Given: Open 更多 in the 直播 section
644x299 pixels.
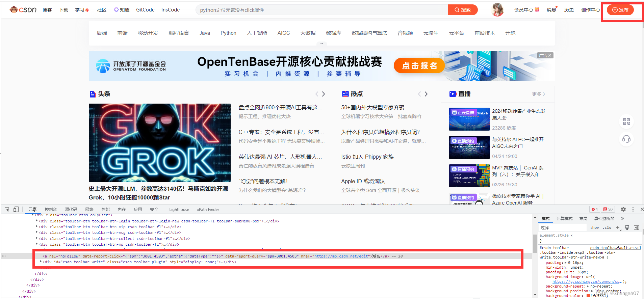Looking at the screenshot, I should click(x=539, y=94).
